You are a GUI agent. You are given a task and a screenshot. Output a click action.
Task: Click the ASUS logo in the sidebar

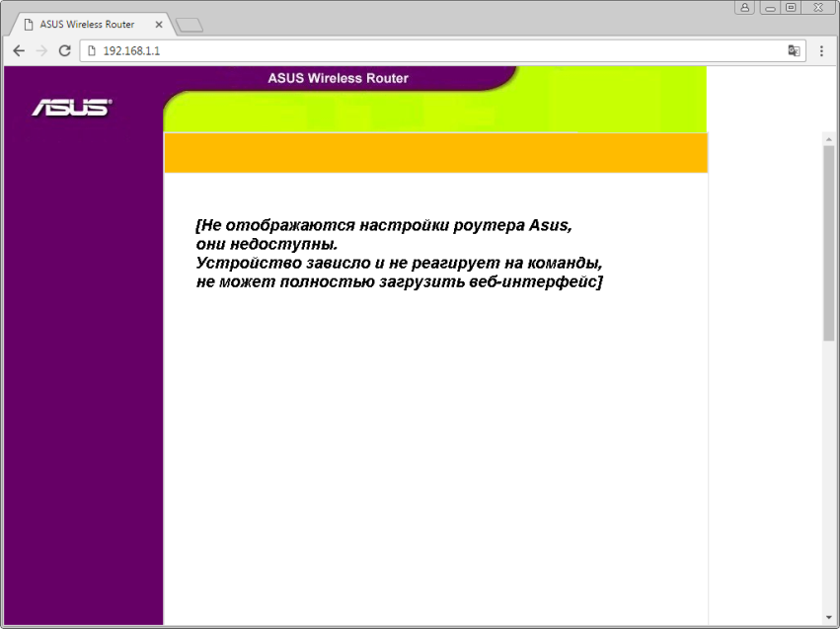coord(72,108)
